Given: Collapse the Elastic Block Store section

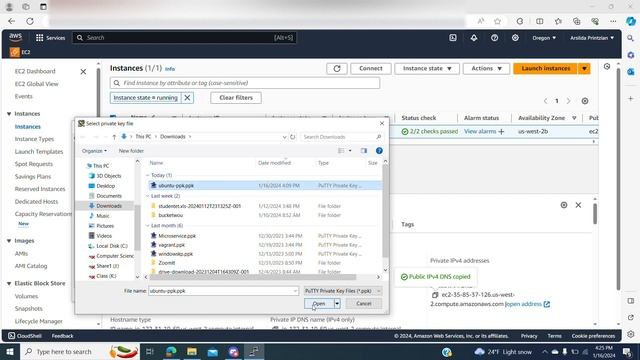Looking at the screenshot, I should 9,283.
